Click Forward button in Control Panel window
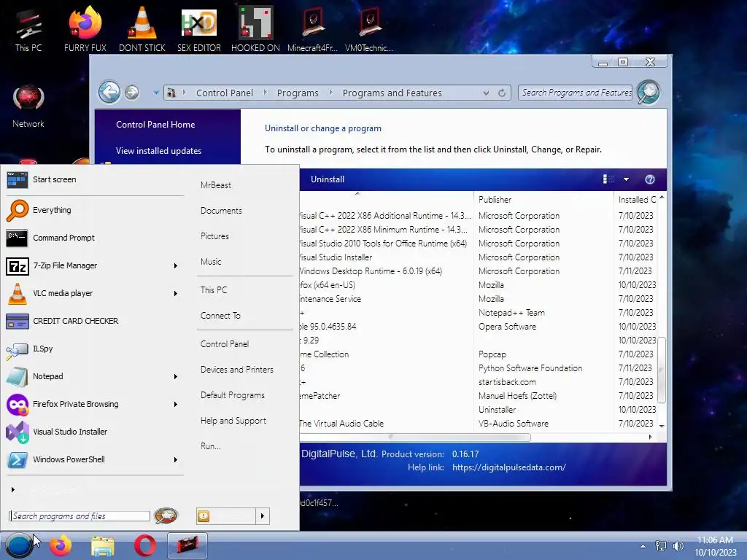Viewport: 747px width, 560px height. (x=132, y=92)
